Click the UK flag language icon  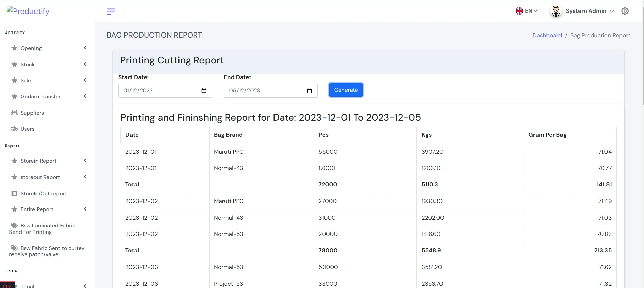pyautogui.click(x=519, y=11)
